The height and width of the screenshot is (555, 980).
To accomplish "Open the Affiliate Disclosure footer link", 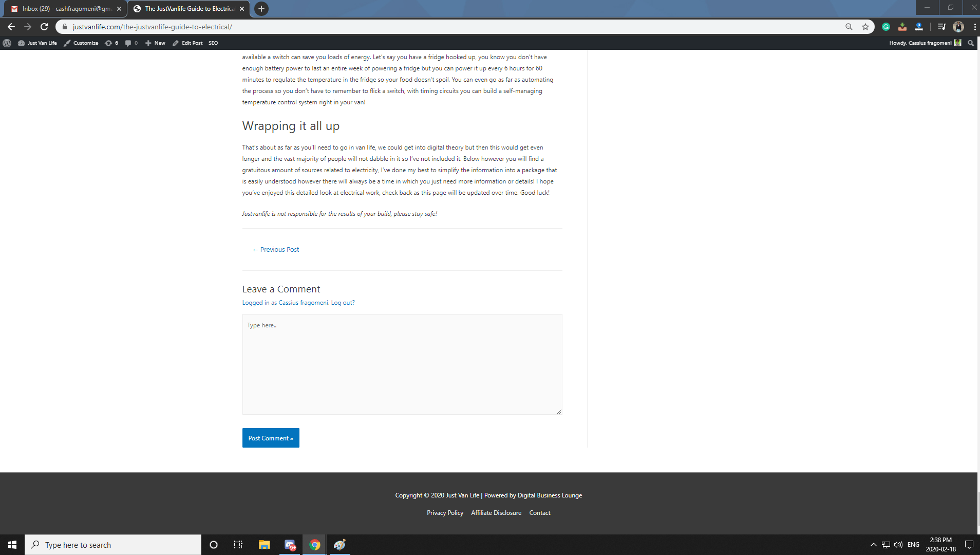I will (496, 513).
